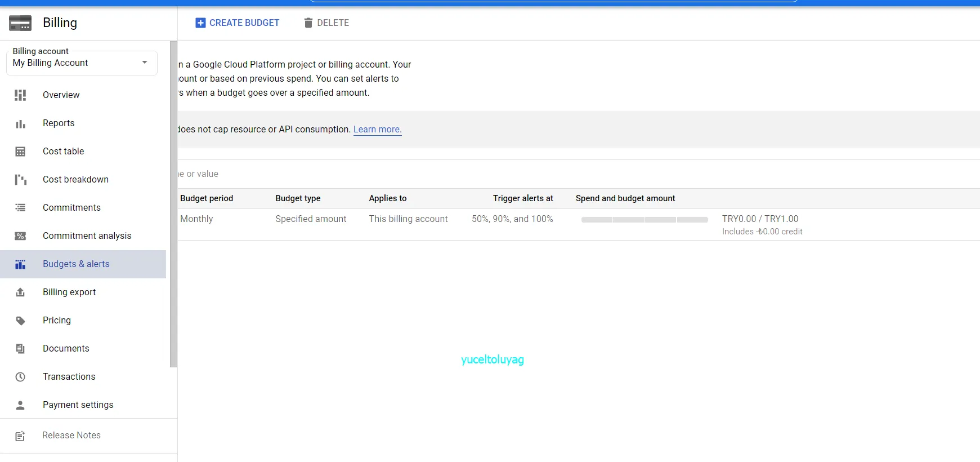Select Budgets & alerts menu item
The height and width of the screenshot is (462, 980).
tap(83, 264)
